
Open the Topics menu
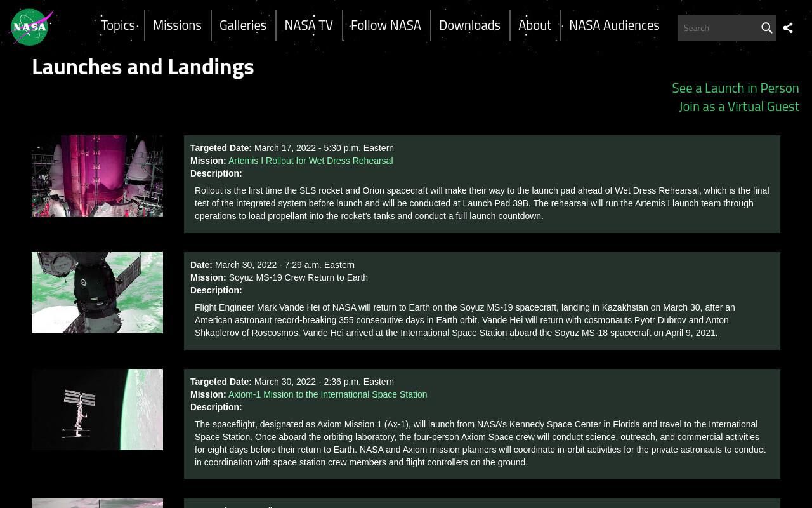pyautogui.click(x=118, y=25)
